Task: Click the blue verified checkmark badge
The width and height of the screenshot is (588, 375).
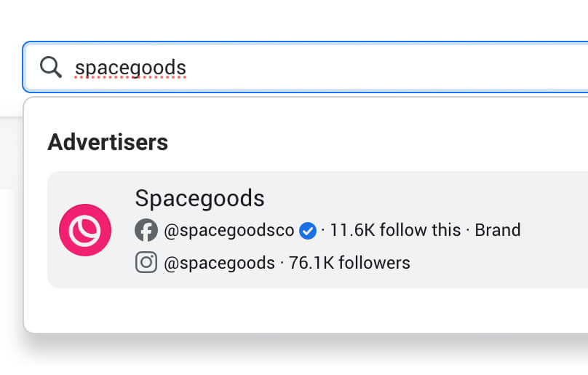Action: pos(308,231)
